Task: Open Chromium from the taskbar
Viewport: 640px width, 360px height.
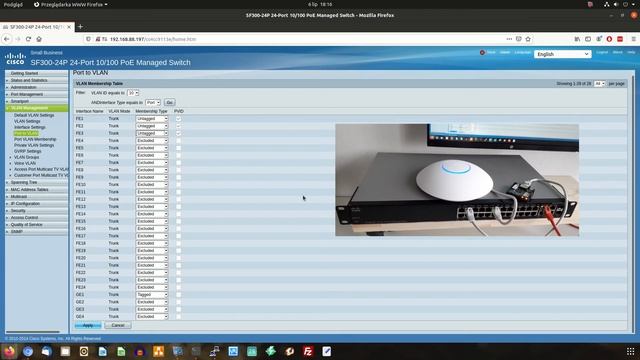Action: [28, 351]
